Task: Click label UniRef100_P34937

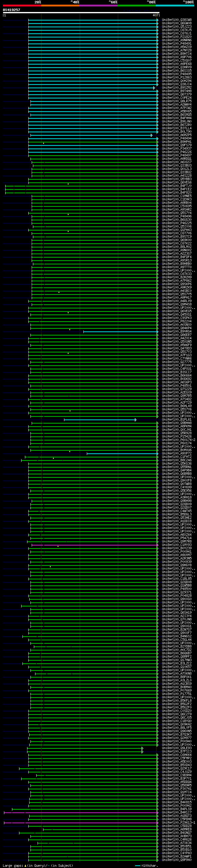Action: point(177,149)
